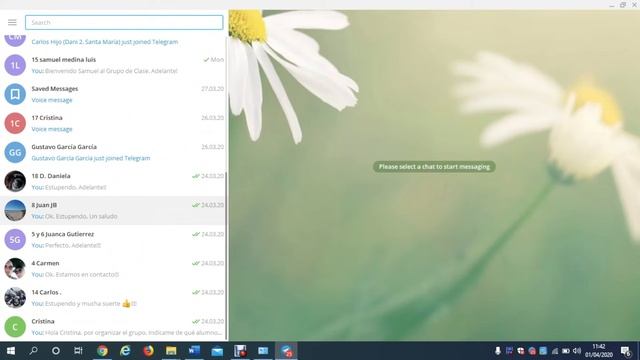Click the microphone tray icon
Viewport: 640px width, 360px height.
[x=498, y=351]
